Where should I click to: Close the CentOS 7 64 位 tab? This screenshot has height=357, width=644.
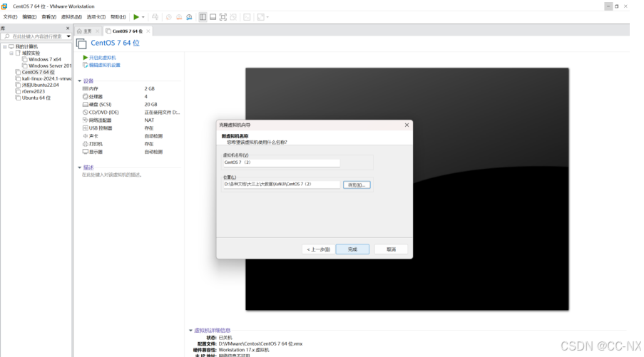(148, 31)
